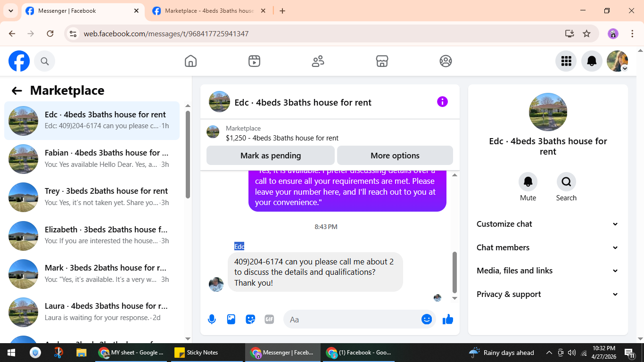Open a new browser tab

pos(282,11)
